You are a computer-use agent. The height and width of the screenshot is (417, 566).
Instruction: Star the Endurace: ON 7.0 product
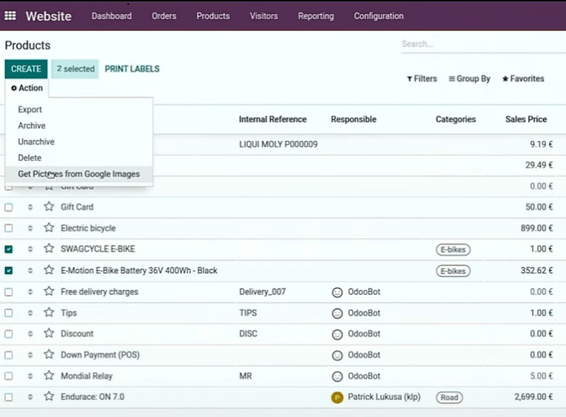(x=49, y=396)
